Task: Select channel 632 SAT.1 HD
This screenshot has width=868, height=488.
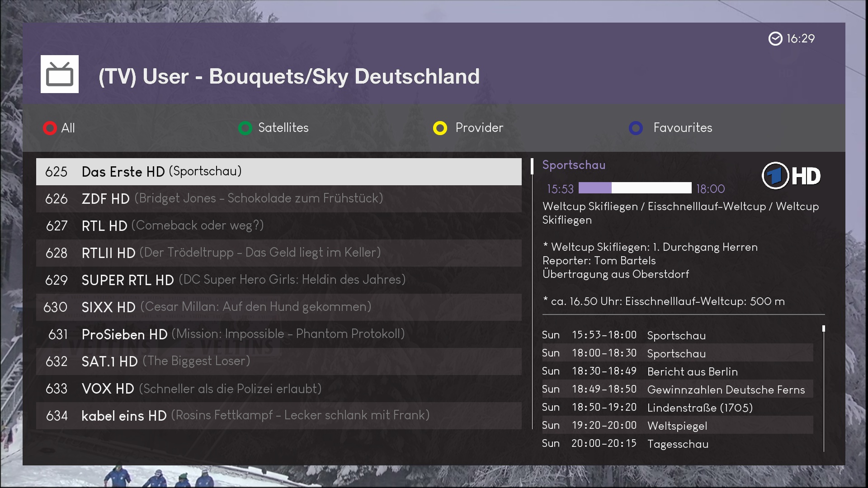Action: coord(279,361)
